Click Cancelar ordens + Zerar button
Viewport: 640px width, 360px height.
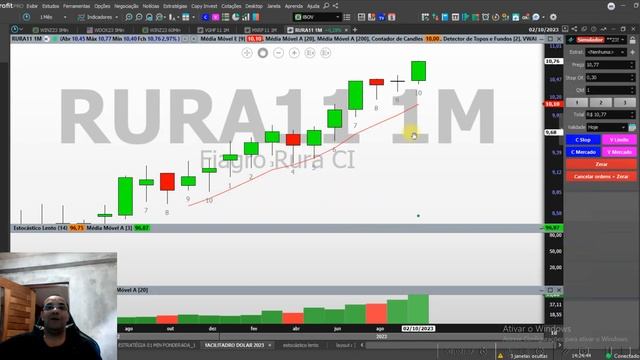point(601,176)
